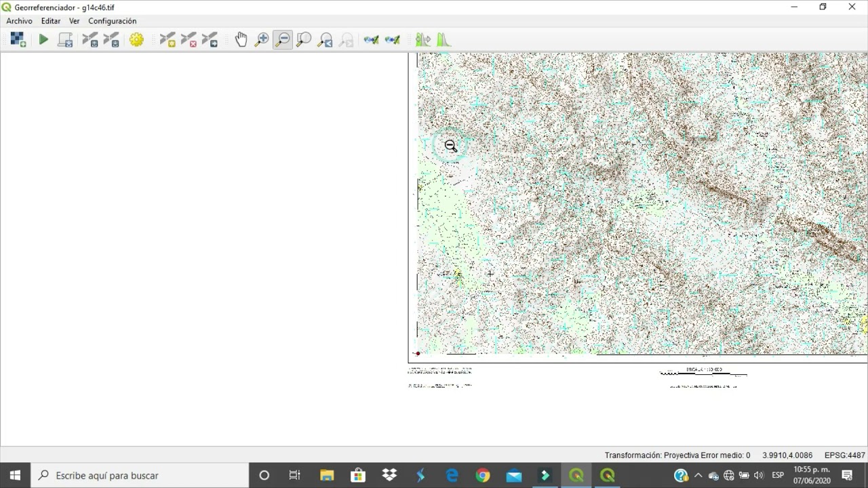Viewport: 868px width, 488px height.
Task: Activate the Pan hand tool
Action: coord(241,40)
